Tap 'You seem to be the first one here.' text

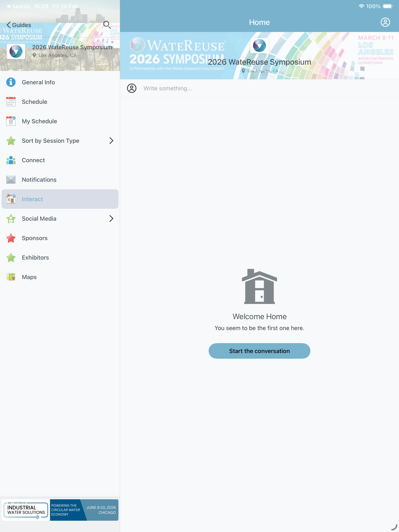(x=260, y=328)
